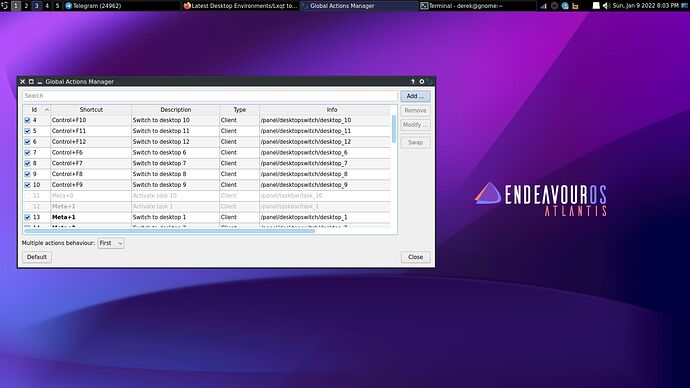The image size is (690, 388).
Task: Sort by the Type column header
Action: [239, 110]
